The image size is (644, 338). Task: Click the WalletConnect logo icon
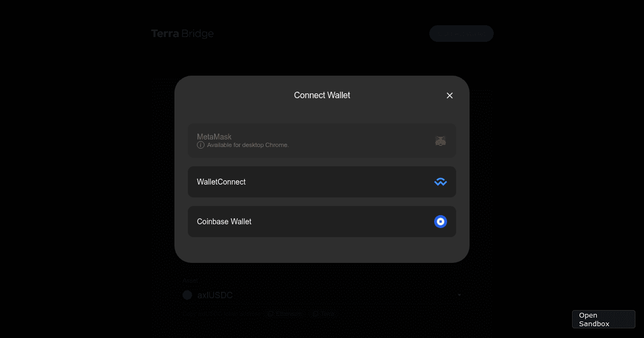(x=440, y=182)
